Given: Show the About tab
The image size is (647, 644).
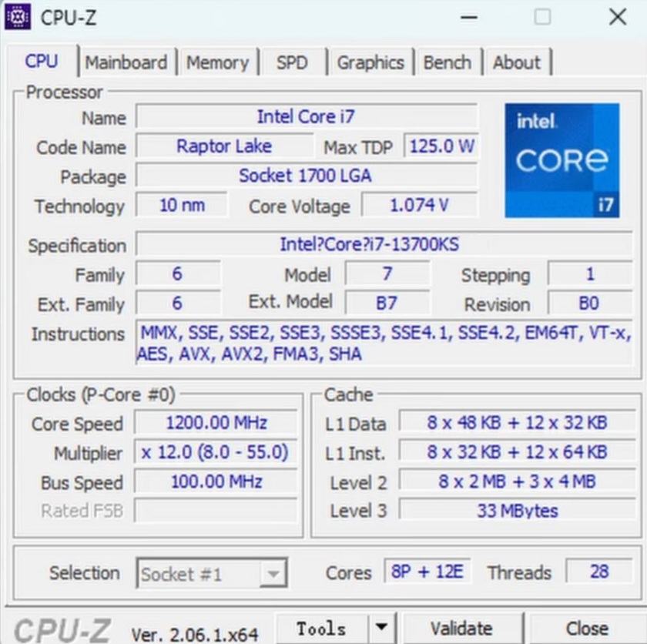Looking at the screenshot, I should pos(517,62).
